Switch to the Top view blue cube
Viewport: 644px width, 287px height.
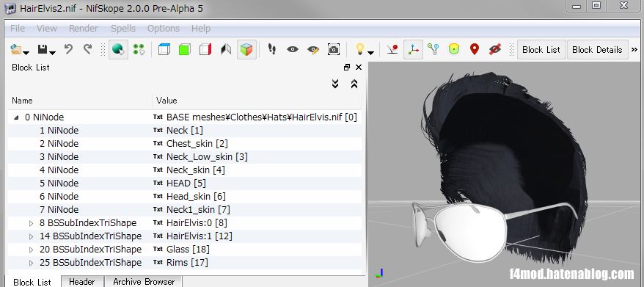pyautogui.click(x=164, y=50)
